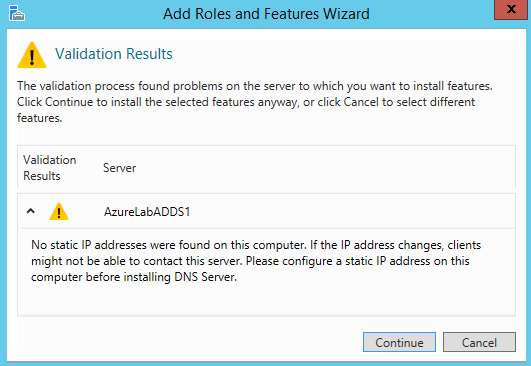531x366 pixels.
Task: Collapse the AzureLabADDS1 validation details
Action: [31, 211]
